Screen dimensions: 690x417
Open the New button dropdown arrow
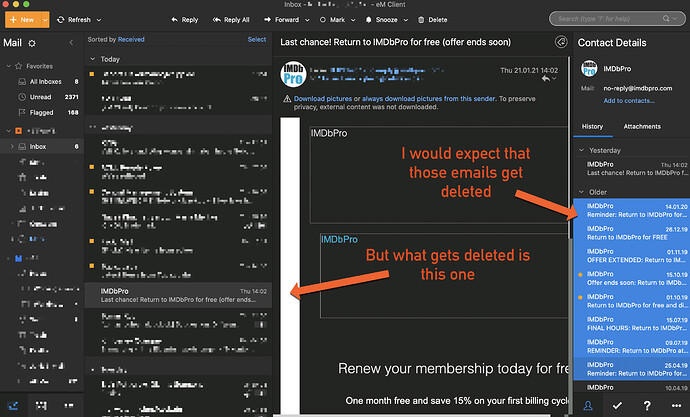45,20
